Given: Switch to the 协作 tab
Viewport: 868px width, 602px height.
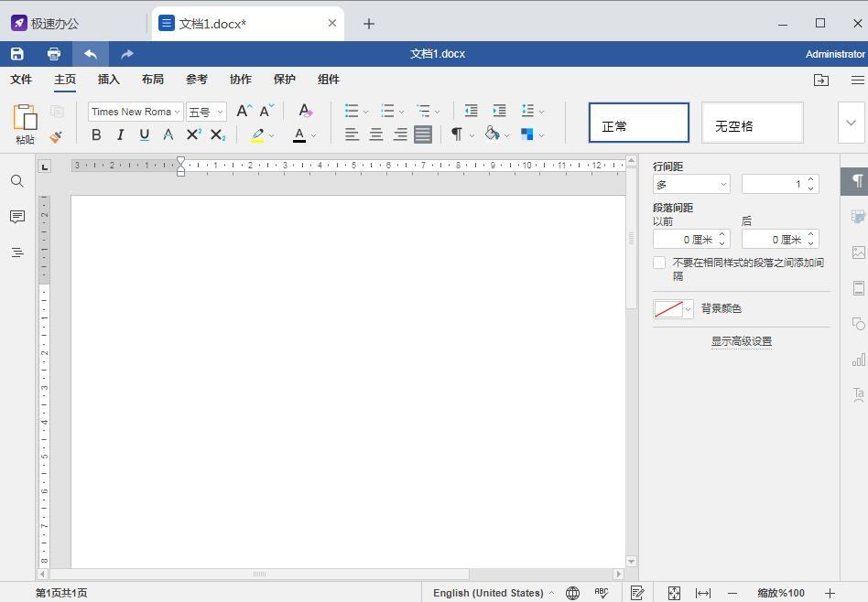Looking at the screenshot, I should tap(240, 80).
